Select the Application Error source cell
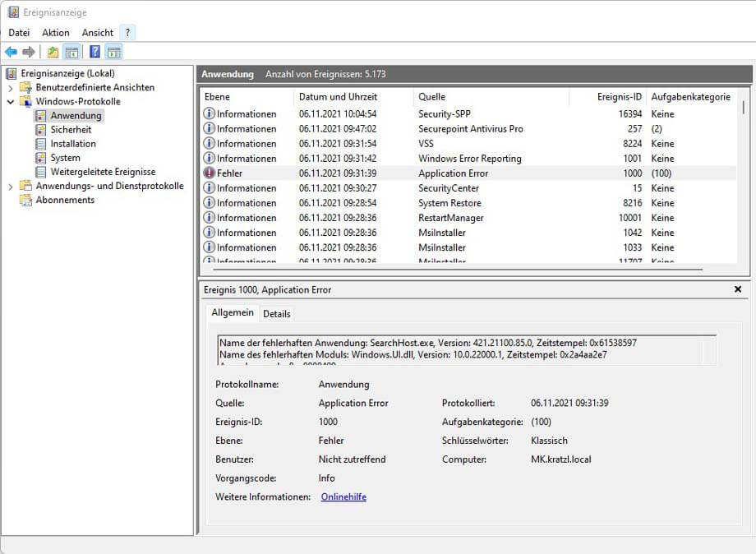Viewport: 756px width, 554px height. pyautogui.click(x=454, y=173)
